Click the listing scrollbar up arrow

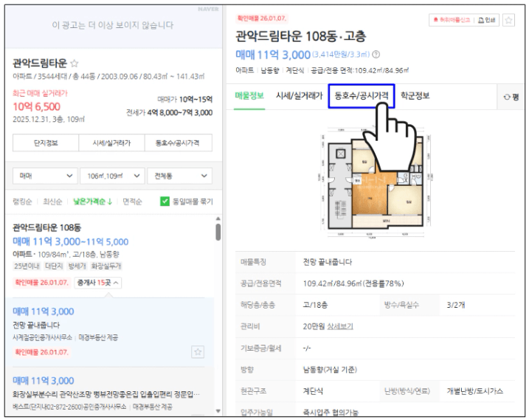pos(218,218)
